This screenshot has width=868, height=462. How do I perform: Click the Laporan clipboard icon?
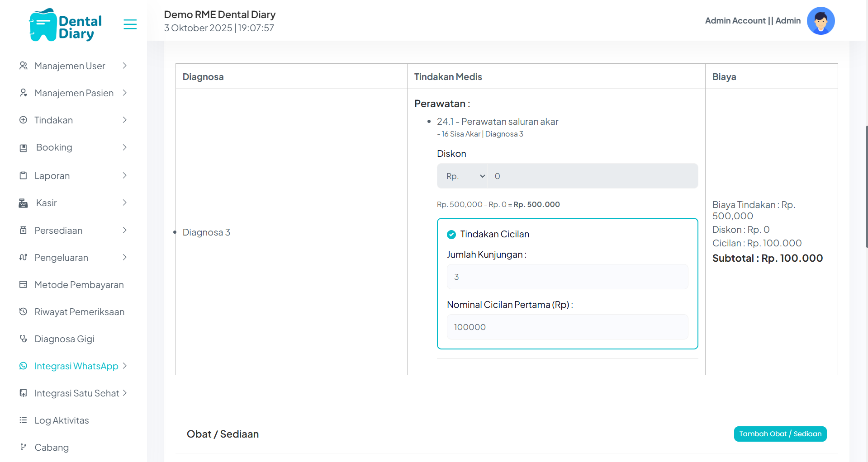24,175
